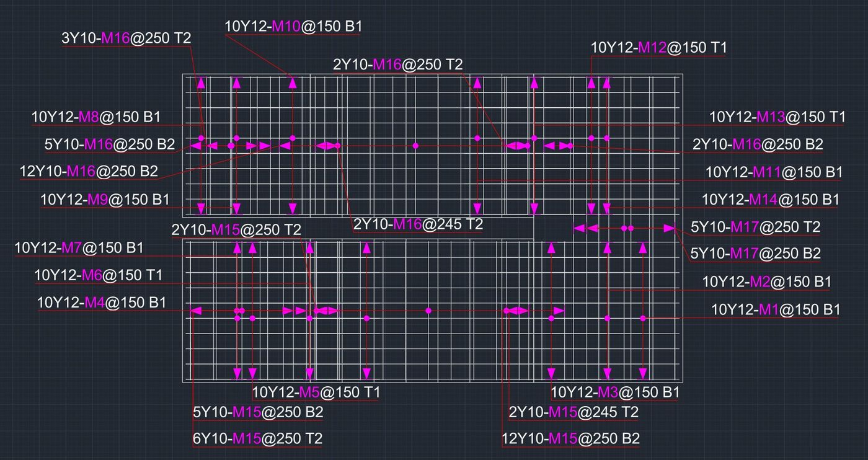This screenshot has width=868, height=460.
Task: Click the 10Y12-M5@150 T1 label
Action: point(316,392)
